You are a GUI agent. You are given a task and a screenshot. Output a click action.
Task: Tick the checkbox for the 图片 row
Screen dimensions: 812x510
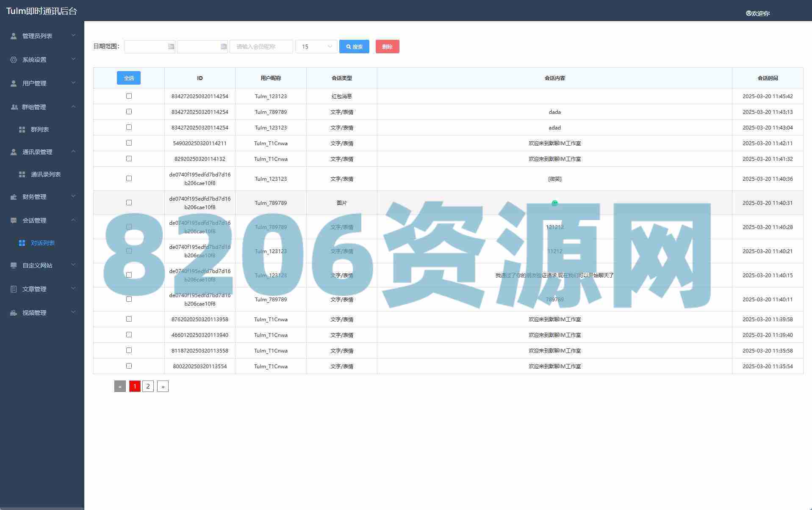(x=129, y=203)
